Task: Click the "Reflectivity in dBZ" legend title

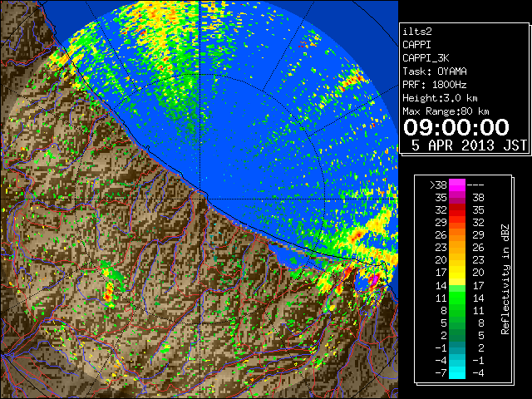Action: [x=505, y=279]
